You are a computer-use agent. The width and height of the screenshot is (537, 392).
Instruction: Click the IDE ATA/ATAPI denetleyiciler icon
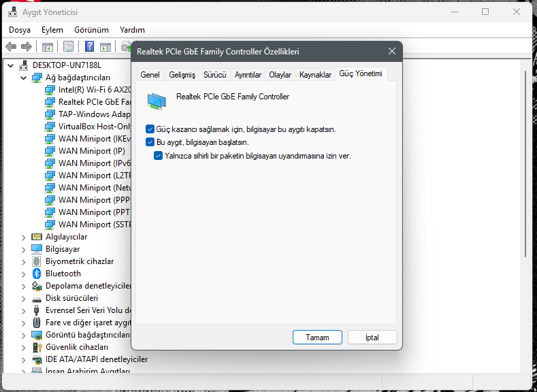click(x=37, y=359)
